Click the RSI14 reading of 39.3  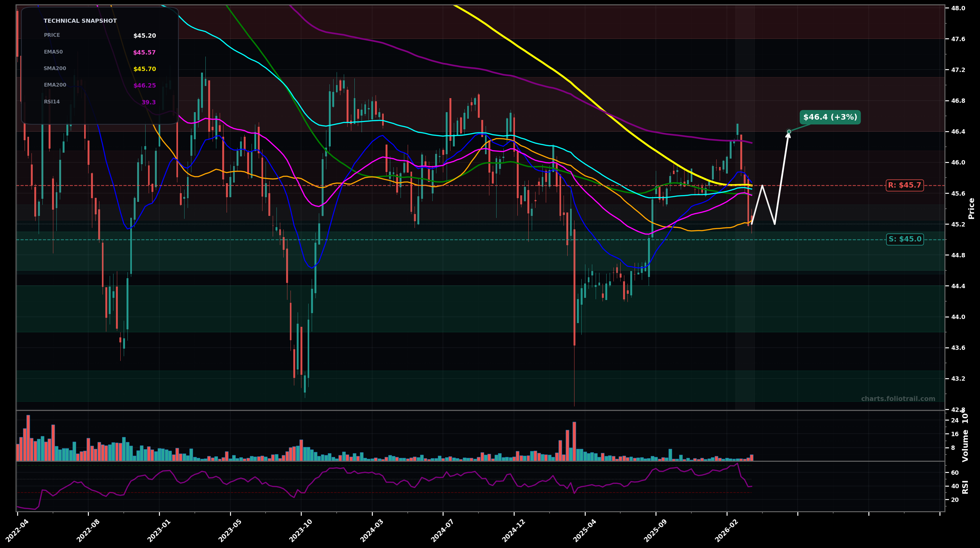pyautogui.click(x=149, y=102)
